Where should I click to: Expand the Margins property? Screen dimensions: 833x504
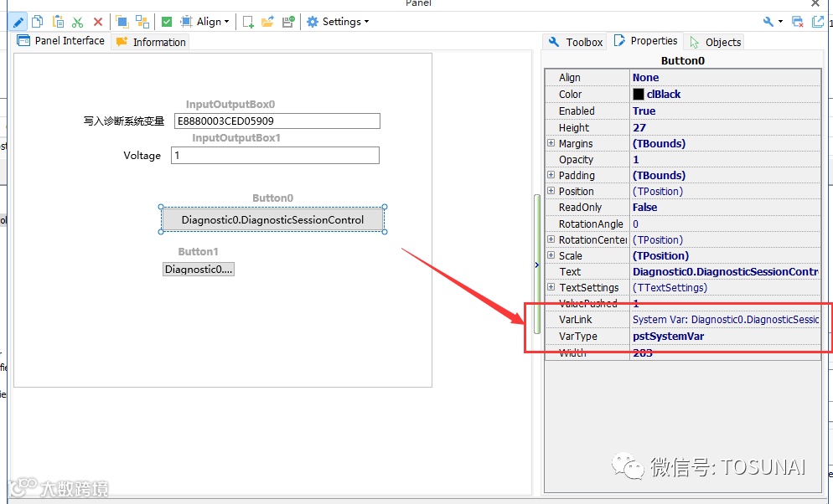coord(551,143)
